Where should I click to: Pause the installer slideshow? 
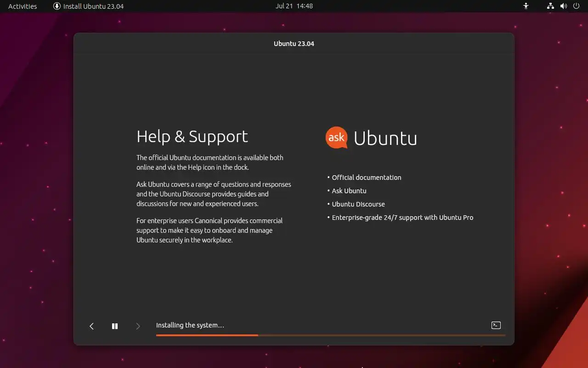pos(115,326)
